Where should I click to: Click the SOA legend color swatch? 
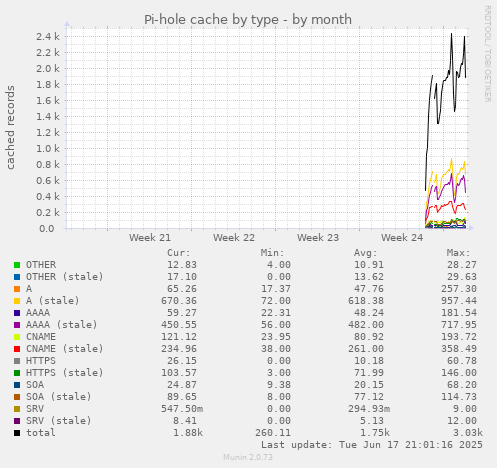pyautogui.click(x=17, y=385)
